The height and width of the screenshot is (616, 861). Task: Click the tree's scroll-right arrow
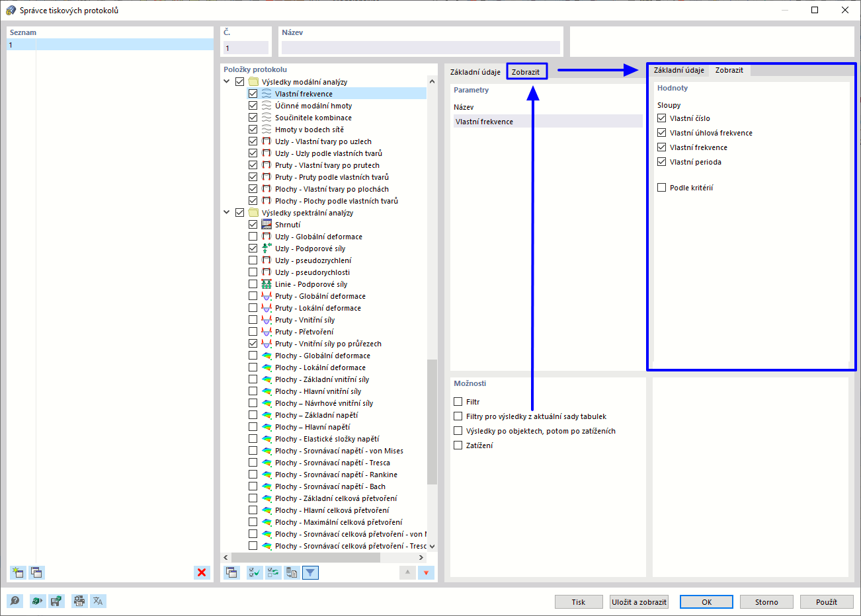pyautogui.click(x=421, y=558)
